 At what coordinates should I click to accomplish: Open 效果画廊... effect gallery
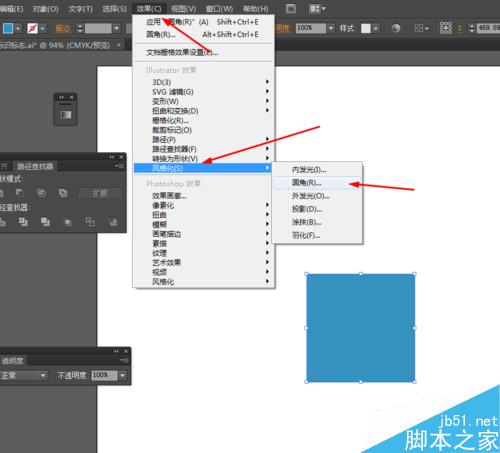[203, 196]
